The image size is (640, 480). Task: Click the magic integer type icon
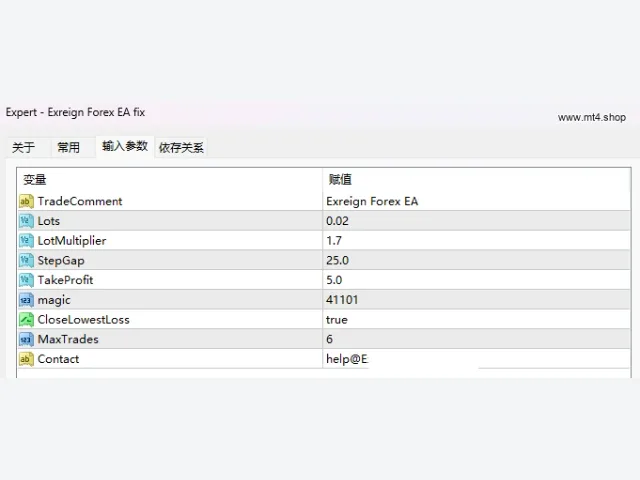coord(26,300)
